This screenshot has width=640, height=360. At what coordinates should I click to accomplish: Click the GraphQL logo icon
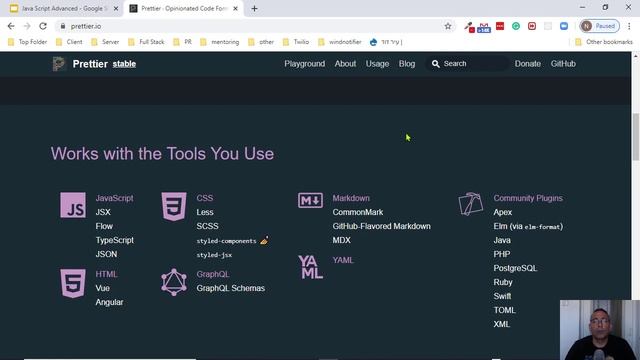coord(174,282)
